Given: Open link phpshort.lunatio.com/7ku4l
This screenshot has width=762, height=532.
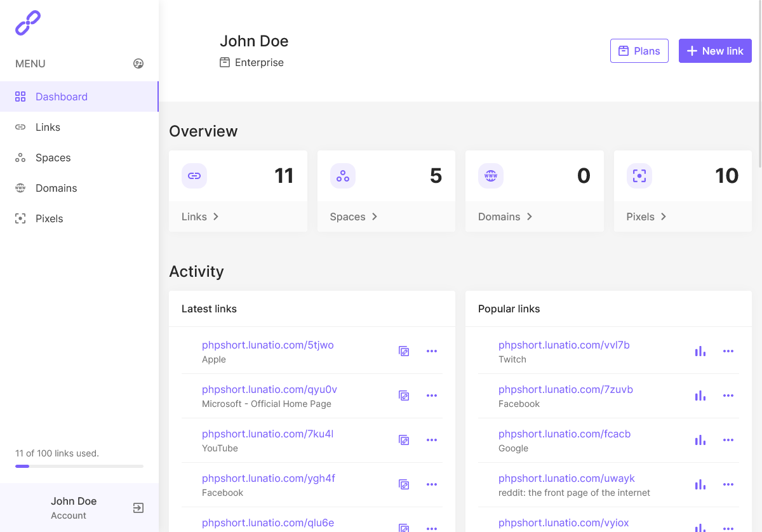Looking at the screenshot, I should (x=267, y=434).
